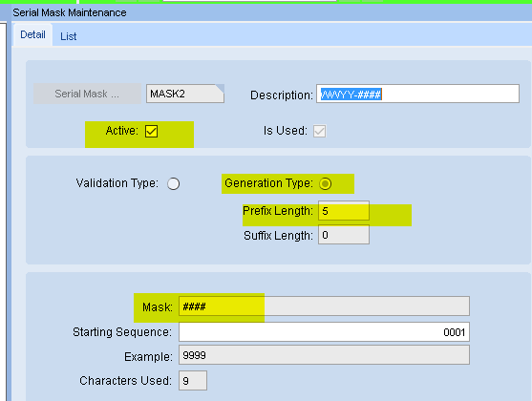Screen dimensions: 532x401
Task: Focus the Description text box
Action: pos(417,94)
